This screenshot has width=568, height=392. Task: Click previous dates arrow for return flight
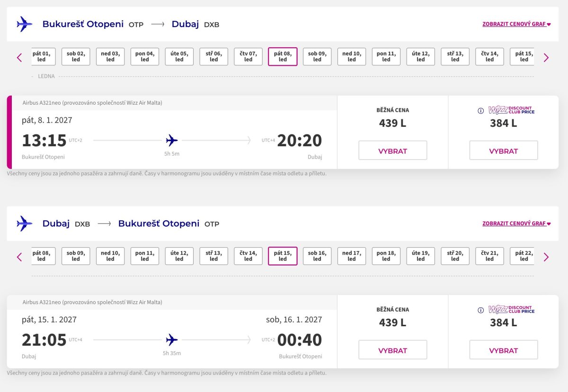19,257
